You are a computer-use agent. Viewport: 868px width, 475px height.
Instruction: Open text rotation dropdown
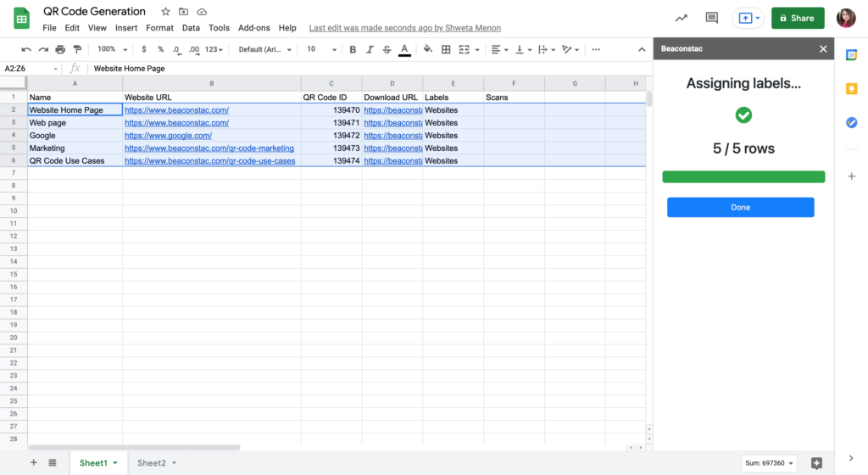tap(570, 49)
